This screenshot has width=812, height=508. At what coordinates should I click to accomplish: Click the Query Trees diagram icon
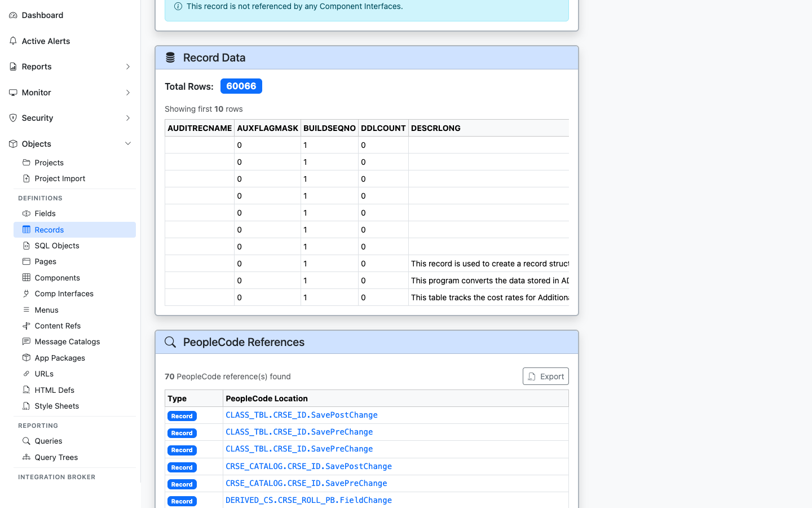click(x=27, y=457)
